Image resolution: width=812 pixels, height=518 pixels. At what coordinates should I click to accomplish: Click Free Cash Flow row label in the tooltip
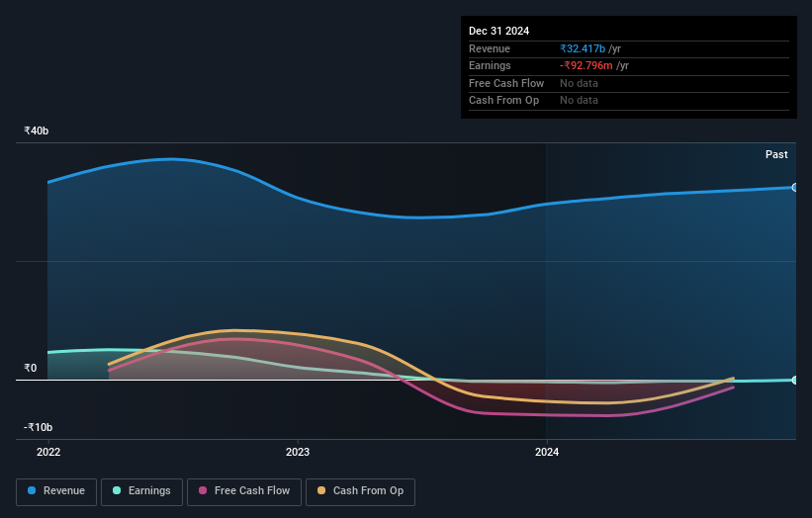[x=506, y=83]
